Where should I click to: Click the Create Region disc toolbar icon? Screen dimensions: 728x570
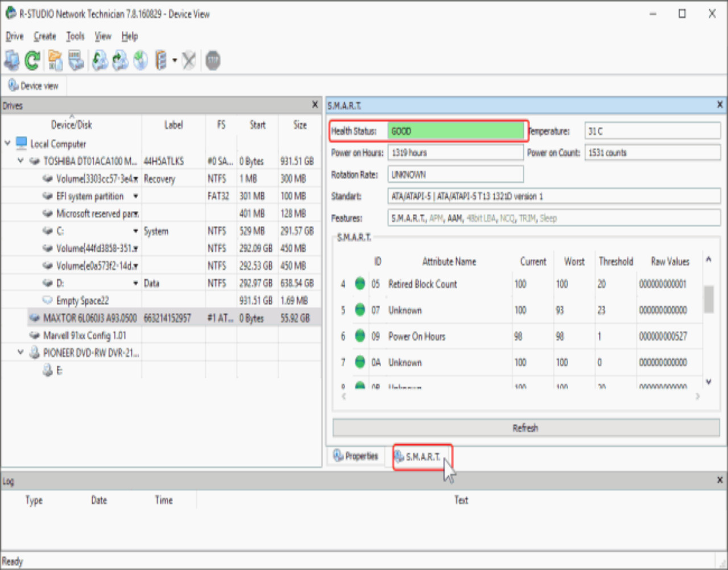point(140,60)
